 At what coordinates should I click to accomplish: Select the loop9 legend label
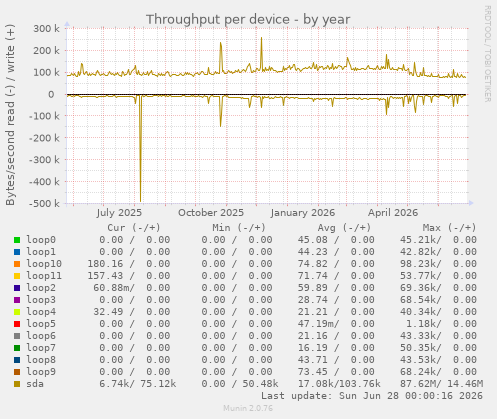[41, 372]
